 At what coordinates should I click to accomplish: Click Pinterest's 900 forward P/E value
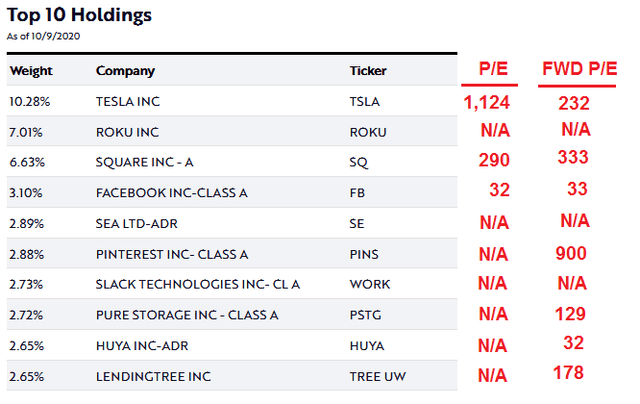(571, 253)
